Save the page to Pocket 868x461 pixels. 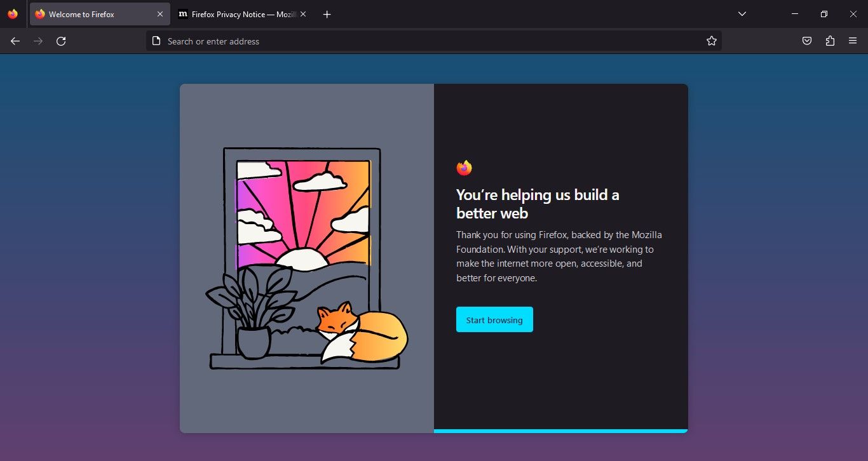(x=806, y=41)
